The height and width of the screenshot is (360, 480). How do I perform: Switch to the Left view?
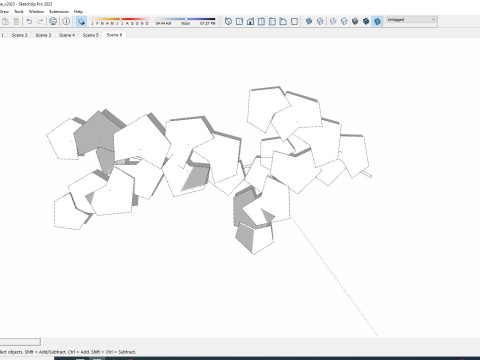point(283,22)
